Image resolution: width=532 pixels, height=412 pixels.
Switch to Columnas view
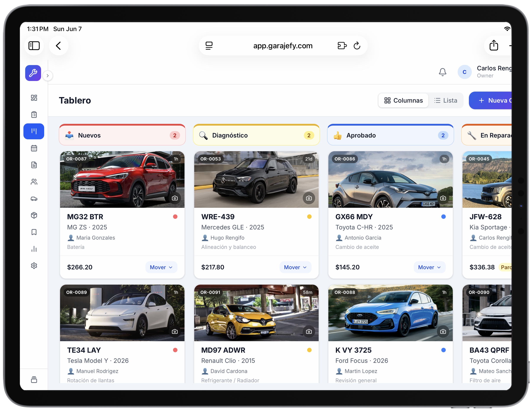point(403,100)
